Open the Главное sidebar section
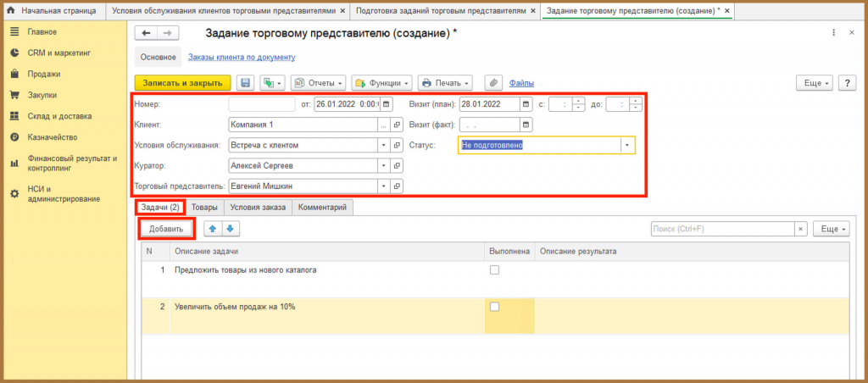The height and width of the screenshot is (383, 868). 42,32
